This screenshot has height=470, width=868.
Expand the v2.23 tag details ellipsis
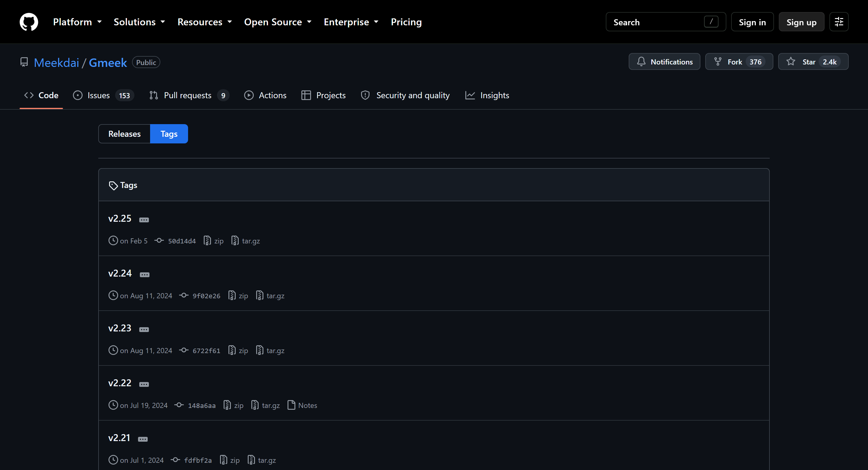(x=144, y=330)
